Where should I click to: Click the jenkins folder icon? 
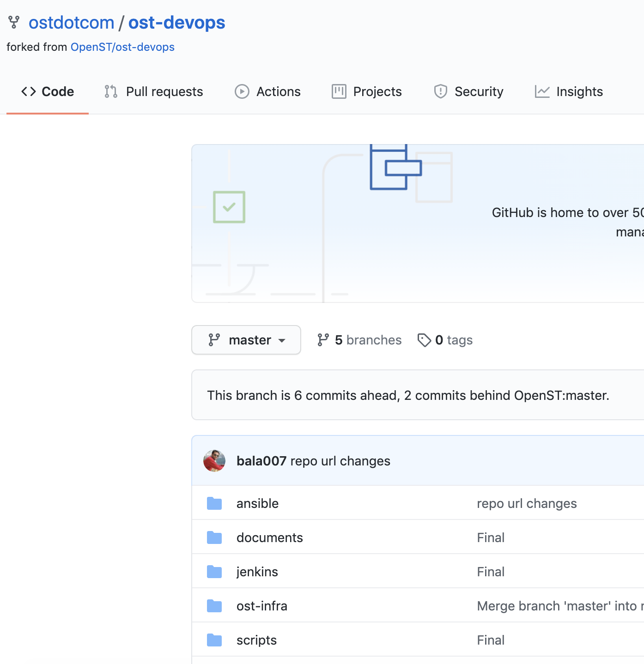coord(214,572)
